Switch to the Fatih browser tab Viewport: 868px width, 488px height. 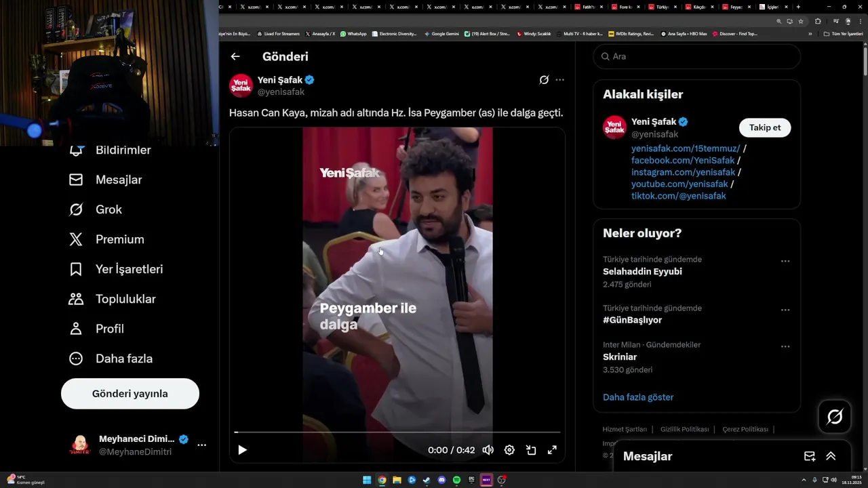587,7
